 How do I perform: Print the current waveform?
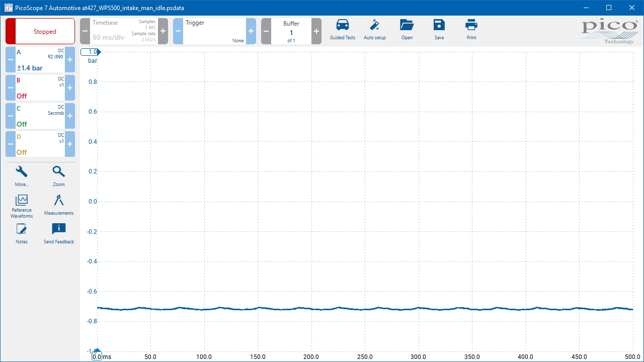click(471, 30)
